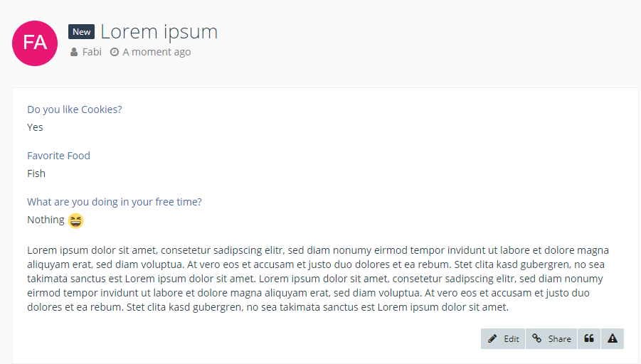The width and height of the screenshot is (641, 364).
Task: Click the 'Yes' answer text
Action: point(35,127)
